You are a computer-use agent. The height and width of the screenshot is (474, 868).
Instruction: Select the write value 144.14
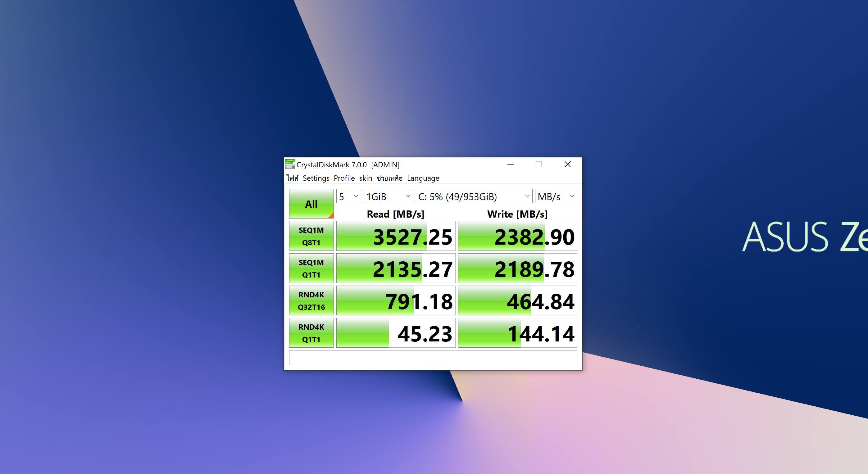518,333
